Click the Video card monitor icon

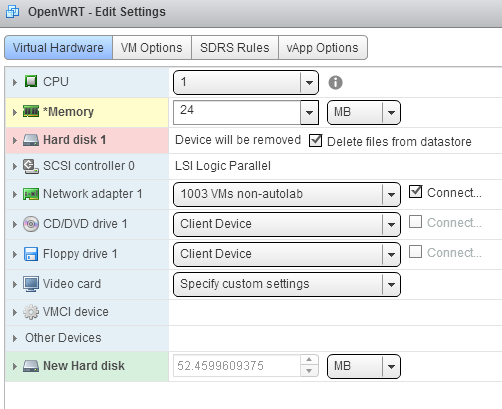point(31,284)
